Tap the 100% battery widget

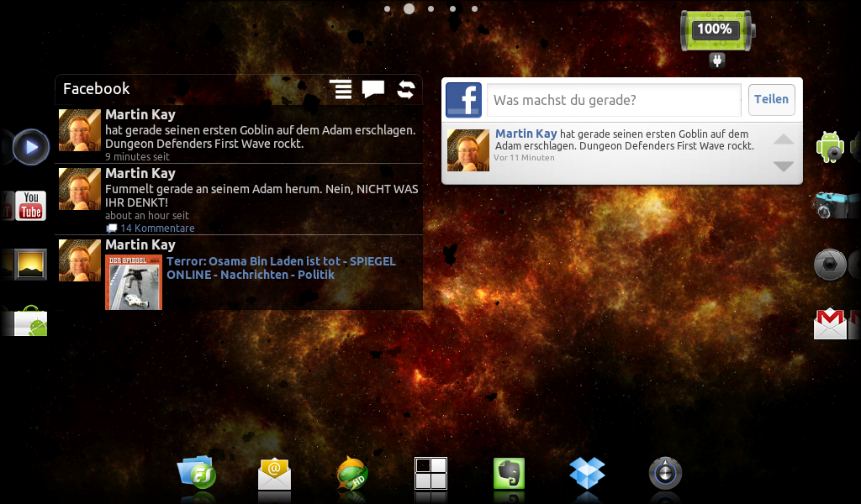pos(716,31)
